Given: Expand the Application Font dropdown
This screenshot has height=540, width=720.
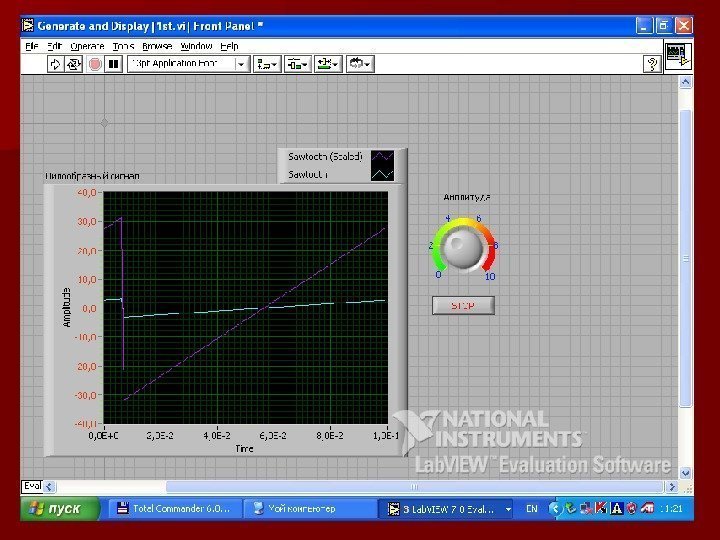Looking at the screenshot, I should point(241,64).
